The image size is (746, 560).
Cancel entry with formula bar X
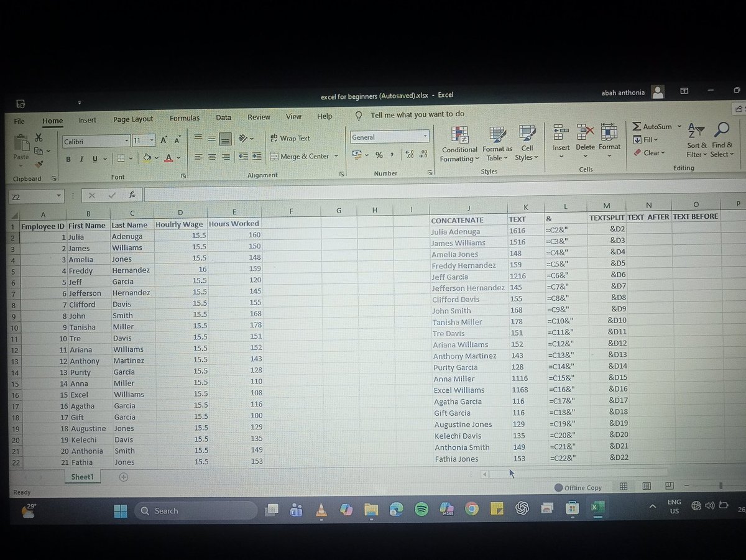tap(92, 195)
